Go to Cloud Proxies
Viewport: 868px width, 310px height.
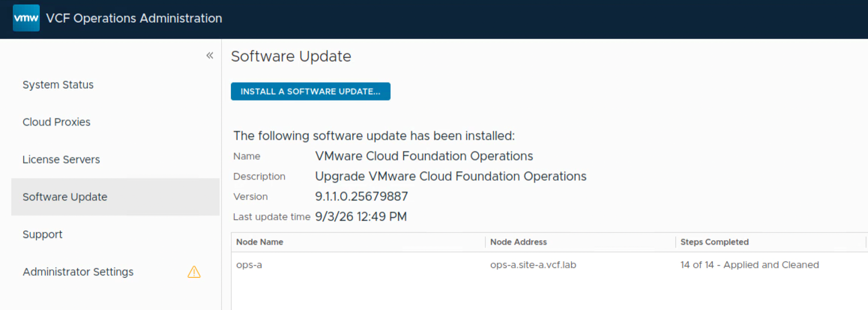coord(56,122)
